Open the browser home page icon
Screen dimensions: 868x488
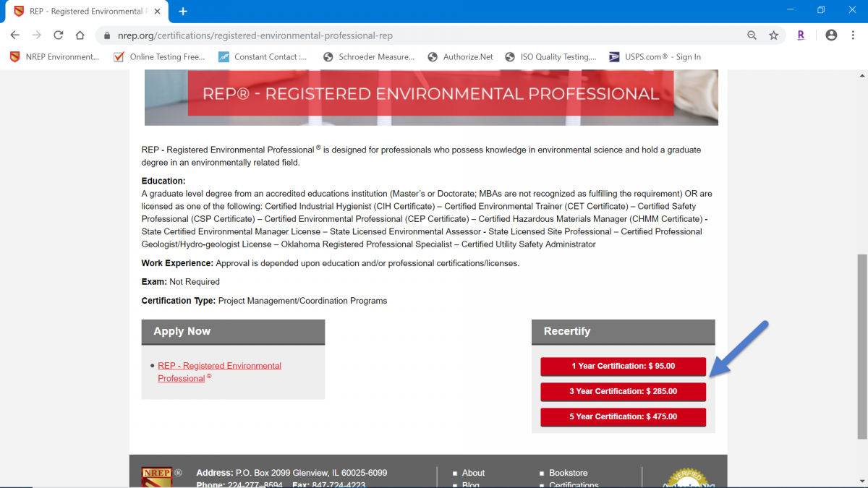coord(80,35)
